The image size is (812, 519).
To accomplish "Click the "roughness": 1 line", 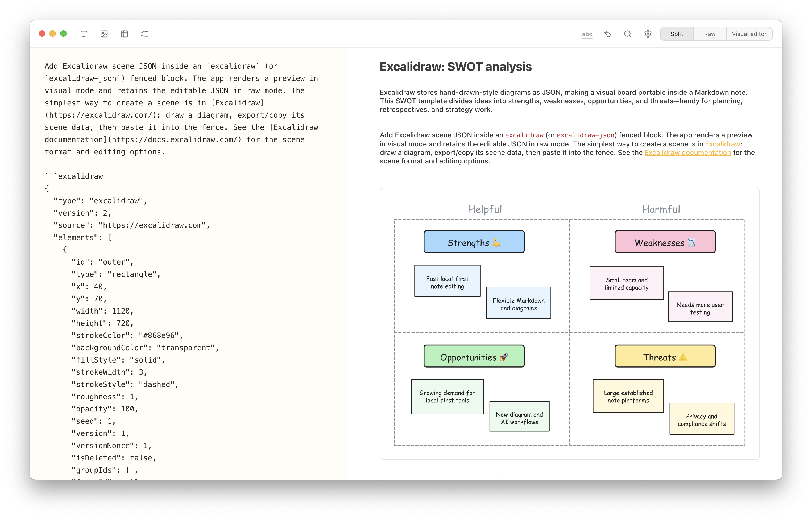I will [x=105, y=397].
